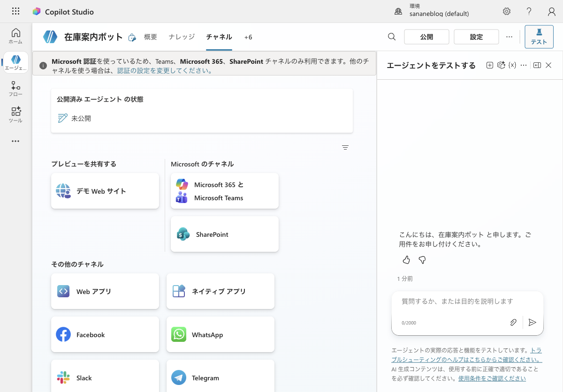Click the info icon in the banner

coord(43,66)
